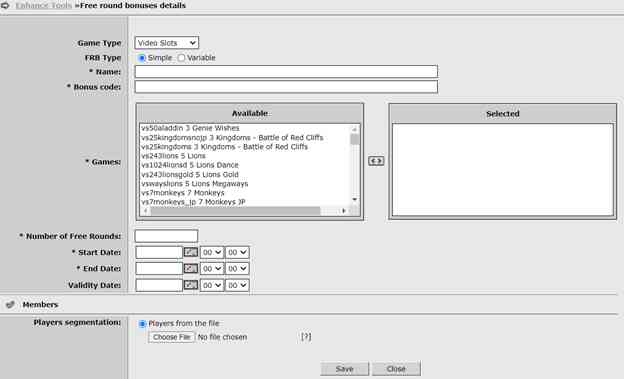Open the Validity Date calendar picker icon
The height and width of the screenshot is (379, 624).
tap(191, 285)
